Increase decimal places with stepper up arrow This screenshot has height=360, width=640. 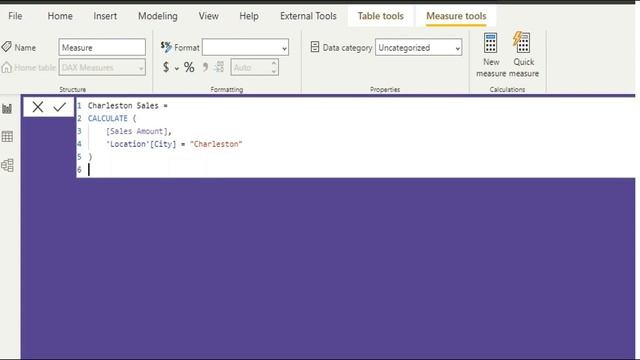(274, 63)
